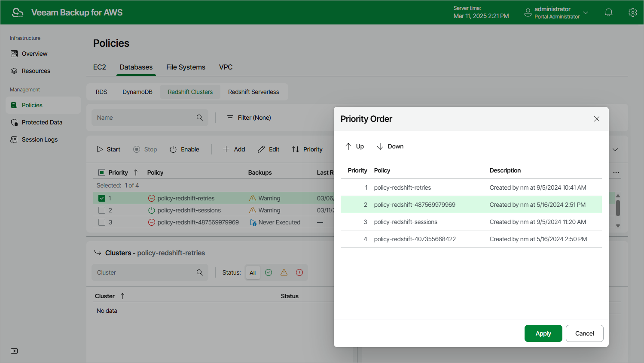Filter clusters by warning status
The height and width of the screenshot is (363, 644).
(x=284, y=272)
